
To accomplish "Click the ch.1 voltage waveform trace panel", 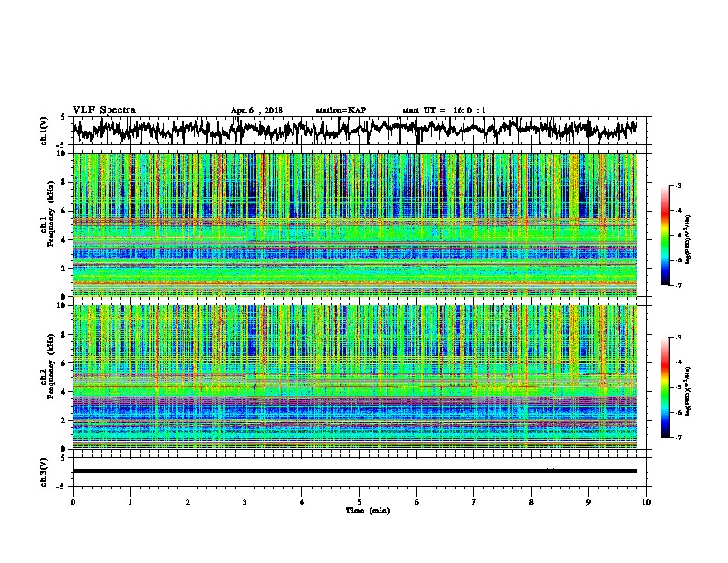I will point(361,131).
